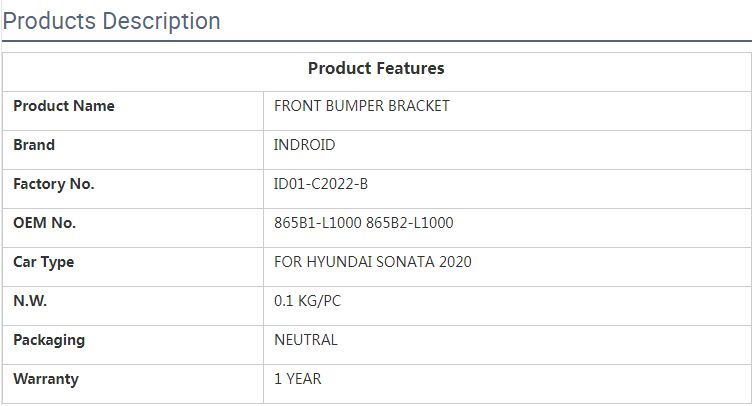Select the Factory No. label cell

[x=54, y=184]
